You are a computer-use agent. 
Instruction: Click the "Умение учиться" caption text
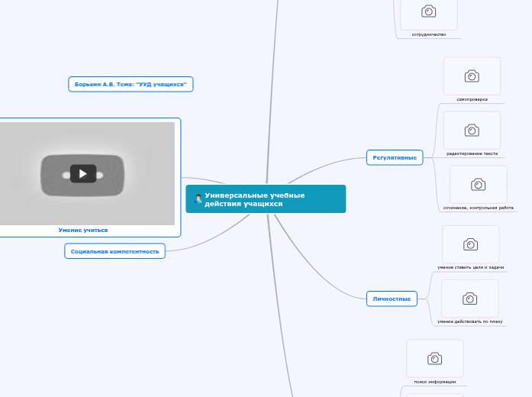[x=83, y=230]
